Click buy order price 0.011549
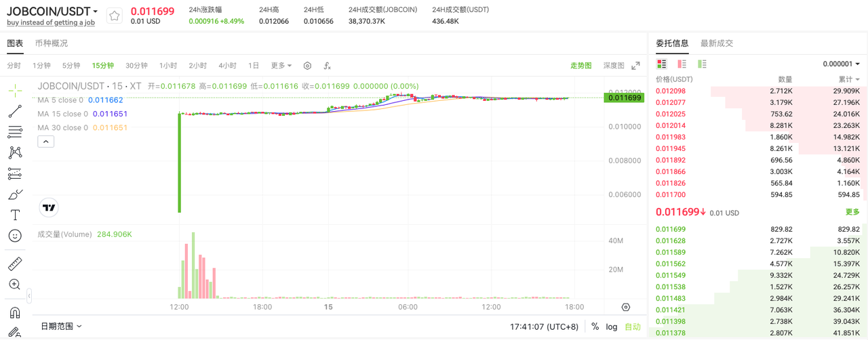 point(671,275)
